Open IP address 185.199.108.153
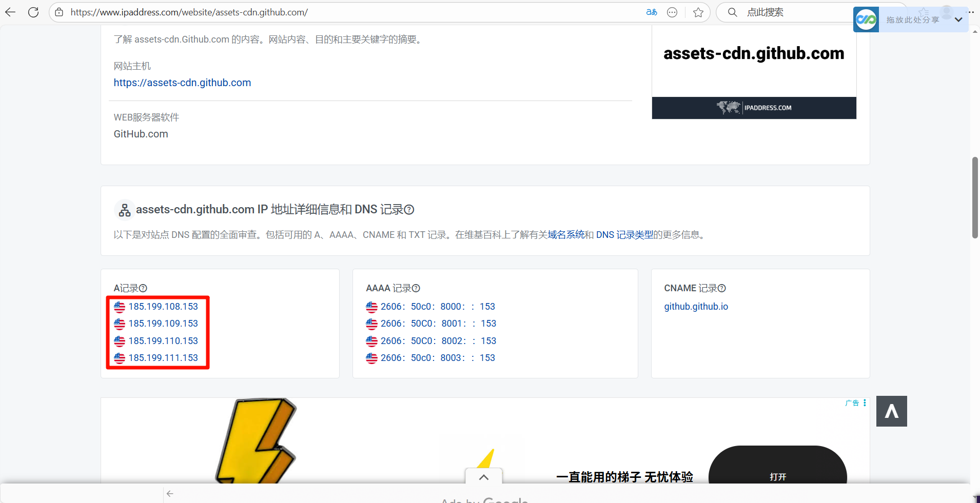Screen dimensions: 980x503 tap(163, 307)
